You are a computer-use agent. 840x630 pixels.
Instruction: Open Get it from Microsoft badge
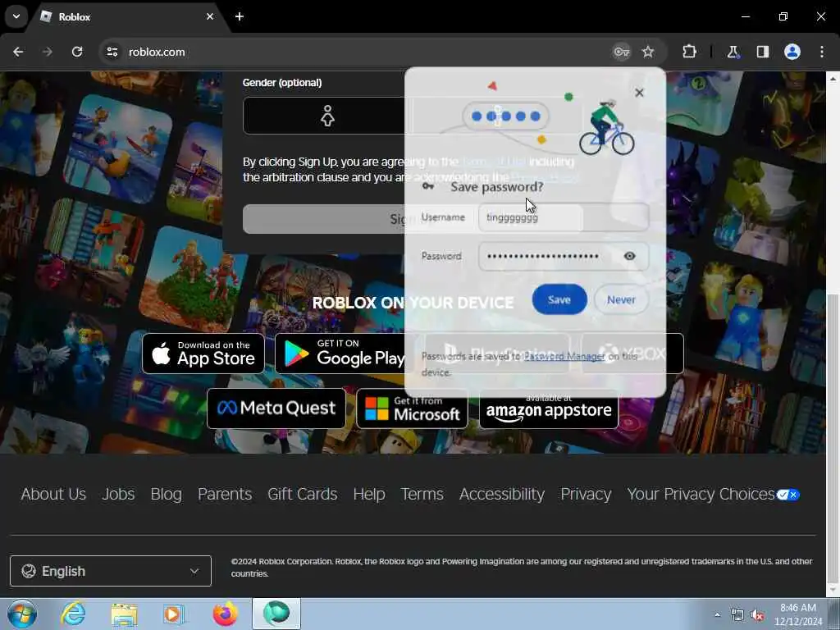[x=412, y=409]
